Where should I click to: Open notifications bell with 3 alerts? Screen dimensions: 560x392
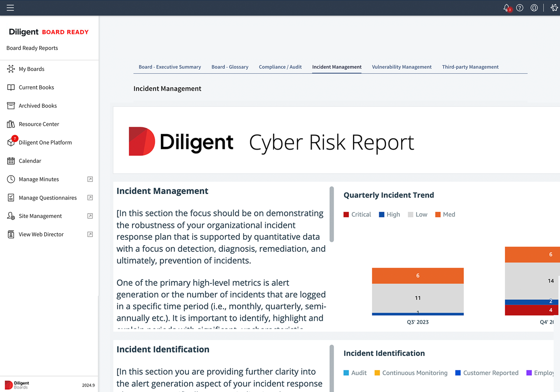click(x=507, y=8)
